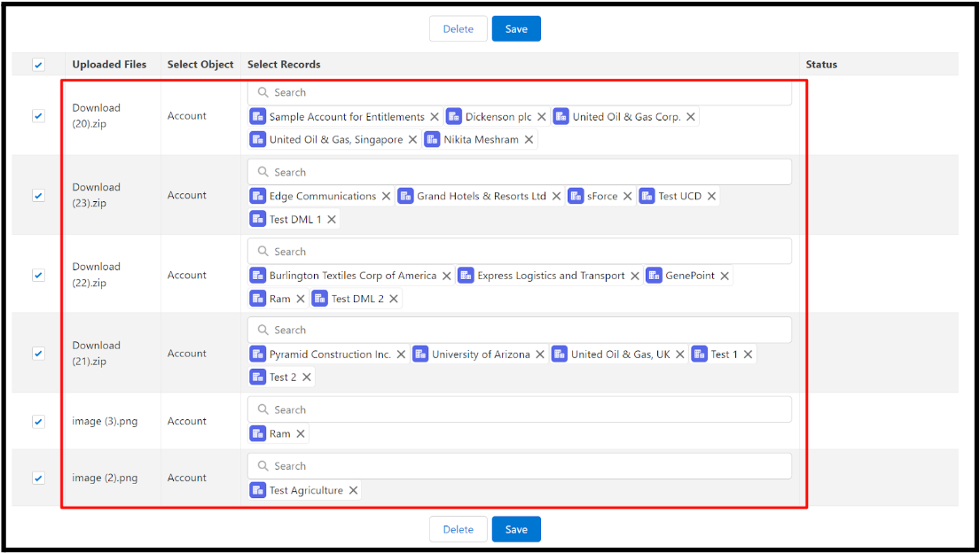Click account icon beside Nikita Meshram

(432, 139)
